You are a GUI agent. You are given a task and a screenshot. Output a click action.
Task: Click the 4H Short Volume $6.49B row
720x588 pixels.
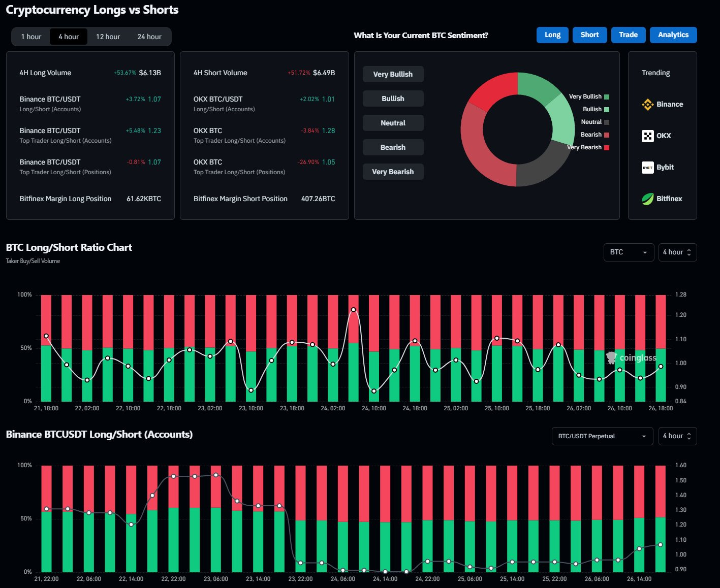(x=264, y=73)
